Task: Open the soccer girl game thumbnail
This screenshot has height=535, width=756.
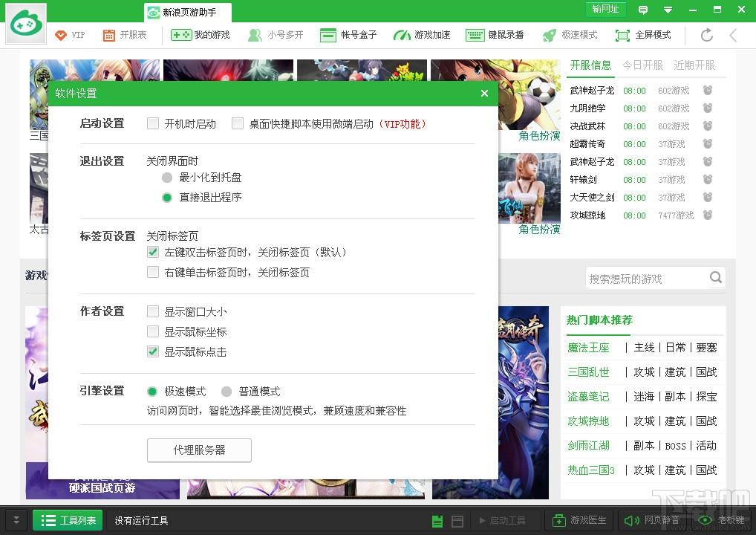Action: (x=529, y=94)
